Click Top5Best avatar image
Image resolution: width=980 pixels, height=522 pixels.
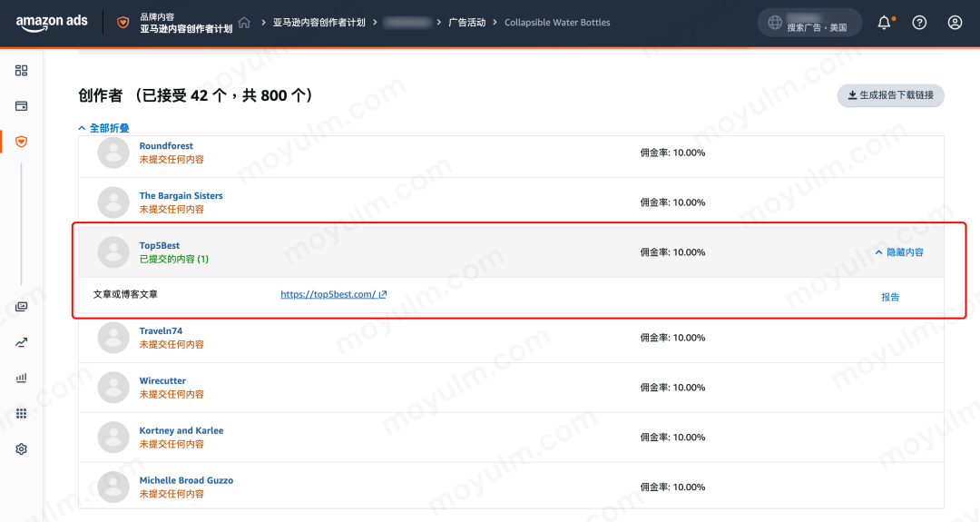pos(113,252)
